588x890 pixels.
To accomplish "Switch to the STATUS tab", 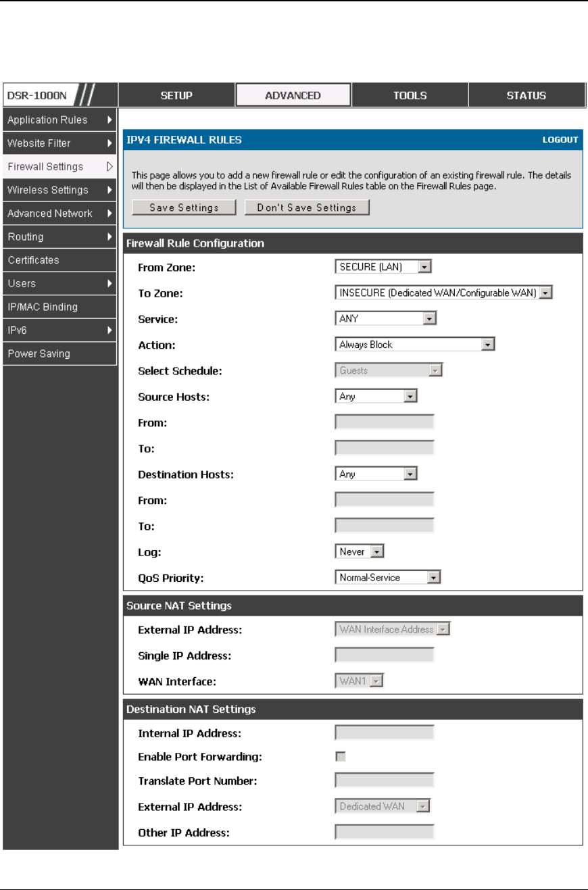I will pyautogui.click(x=526, y=95).
